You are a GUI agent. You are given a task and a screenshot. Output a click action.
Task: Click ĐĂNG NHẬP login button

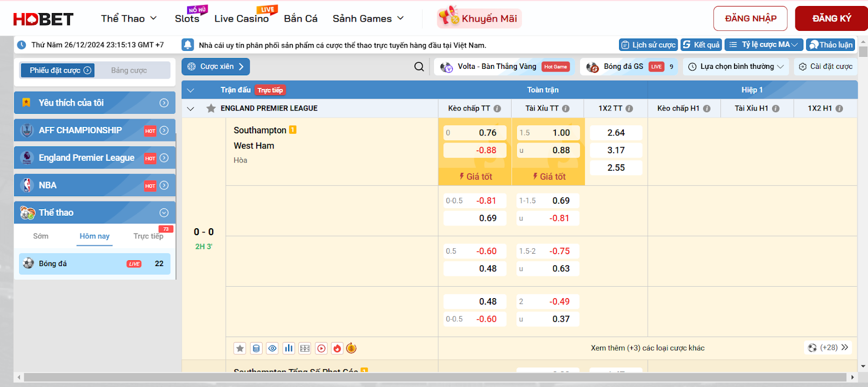click(750, 18)
